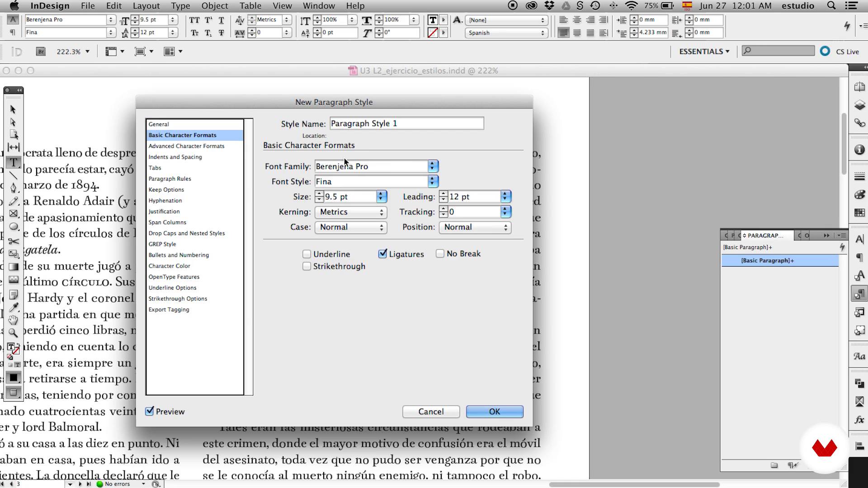This screenshot has width=868, height=488.
Task: Toggle the Preview checkbox
Action: 150,411
